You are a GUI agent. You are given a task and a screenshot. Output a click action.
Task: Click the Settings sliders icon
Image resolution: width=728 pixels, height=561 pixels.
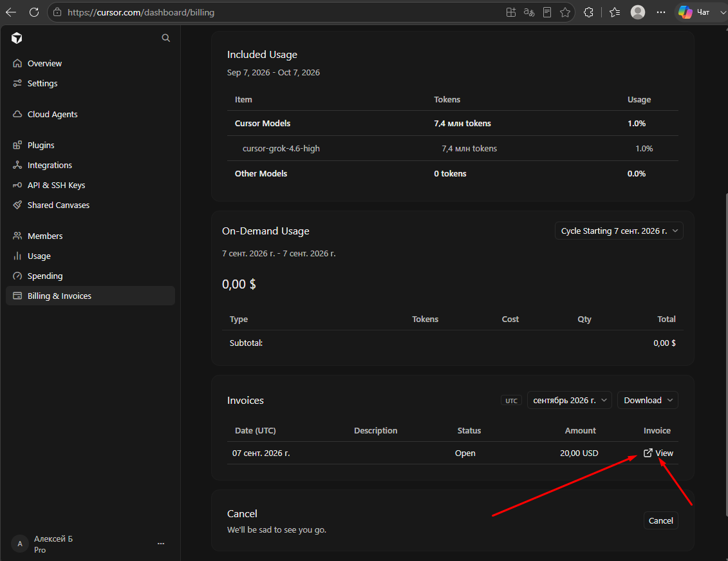(17, 83)
